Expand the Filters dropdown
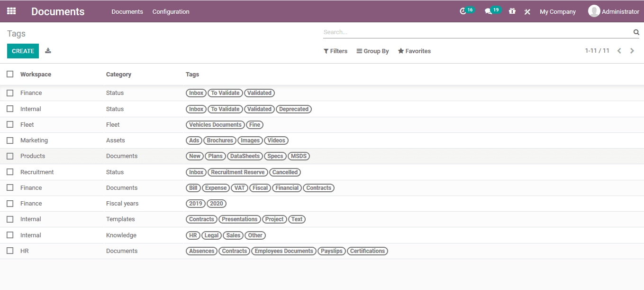 click(x=336, y=51)
